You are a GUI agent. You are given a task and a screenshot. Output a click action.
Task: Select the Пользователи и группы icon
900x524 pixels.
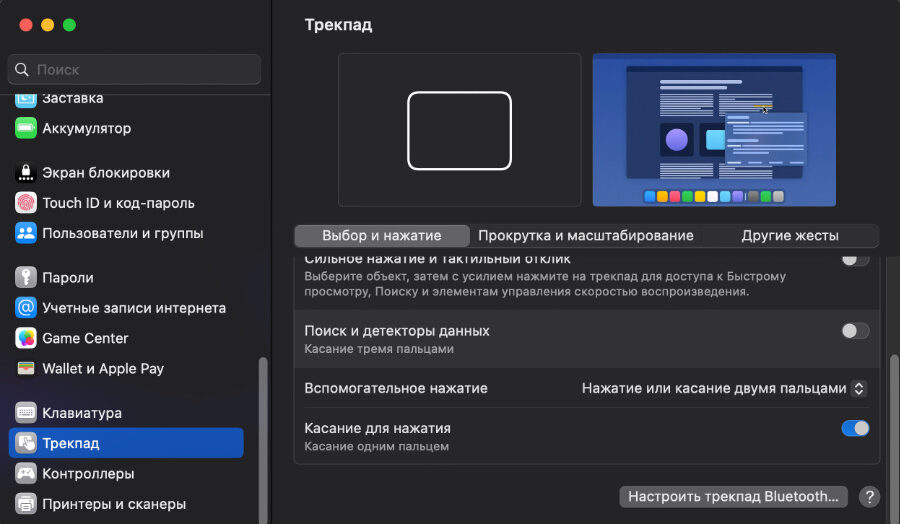tap(25, 233)
